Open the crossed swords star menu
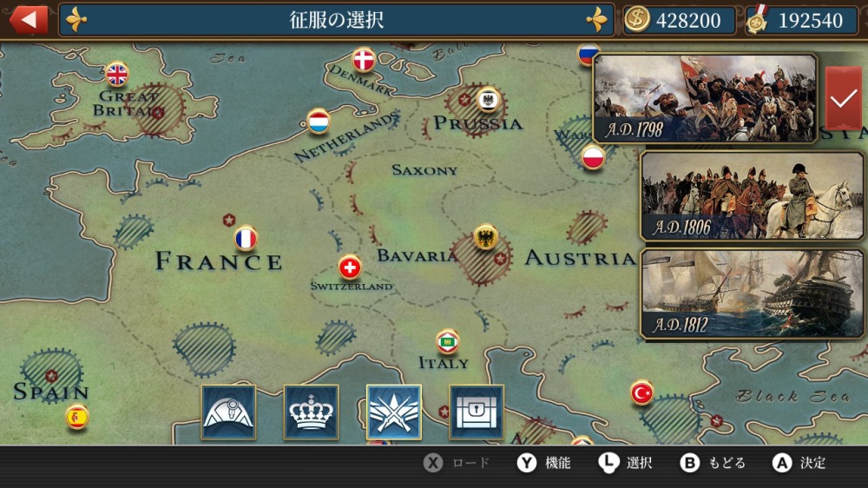This screenshot has width=868, height=488. click(394, 412)
